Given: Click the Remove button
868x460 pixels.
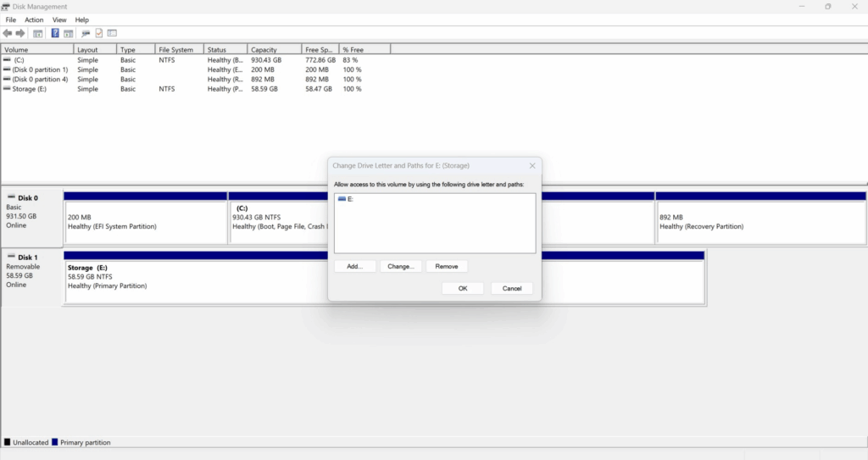Looking at the screenshot, I should [x=447, y=266].
